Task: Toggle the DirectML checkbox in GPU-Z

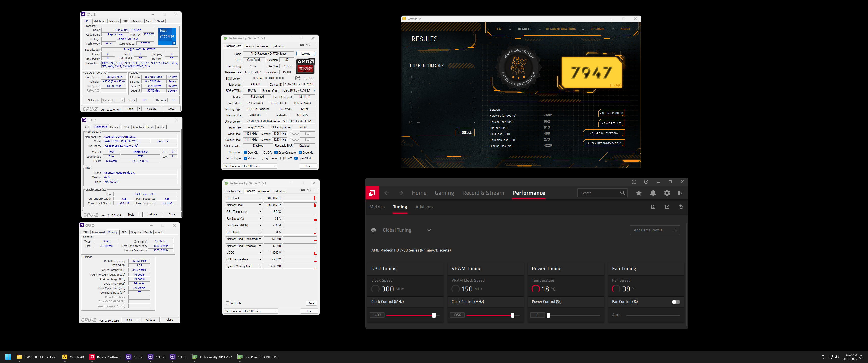Action: 300,153
